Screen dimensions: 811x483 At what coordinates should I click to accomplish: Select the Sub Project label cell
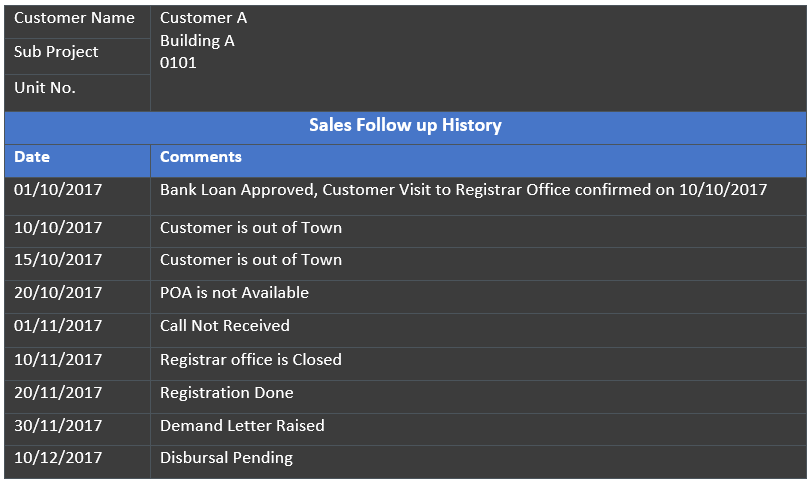56,52
